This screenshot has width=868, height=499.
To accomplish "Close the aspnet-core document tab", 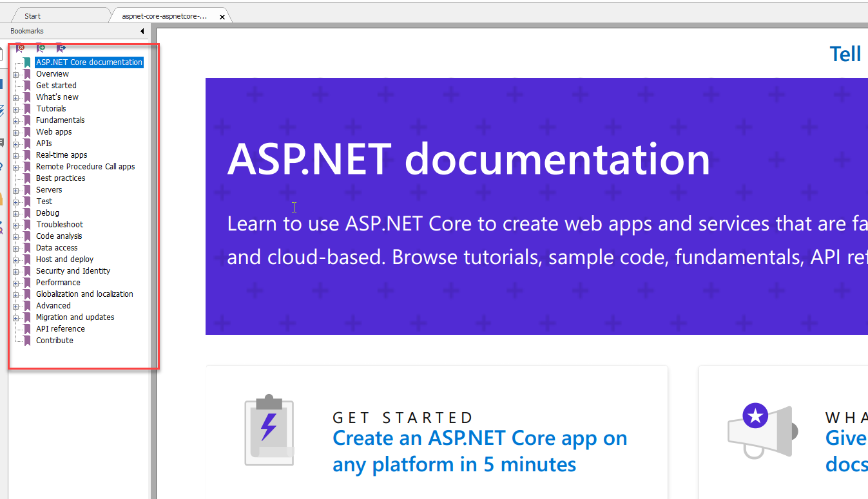I will pyautogui.click(x=222, y=17).
